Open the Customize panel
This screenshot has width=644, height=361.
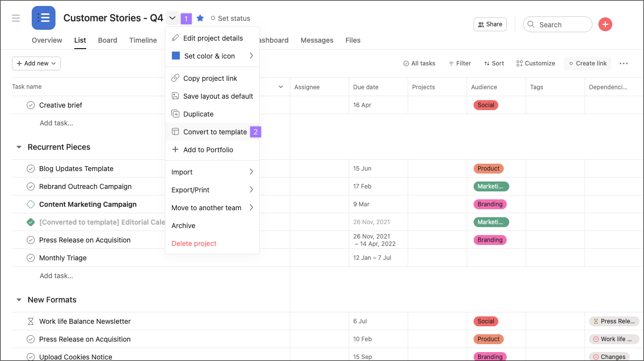(x=536, y=63)
